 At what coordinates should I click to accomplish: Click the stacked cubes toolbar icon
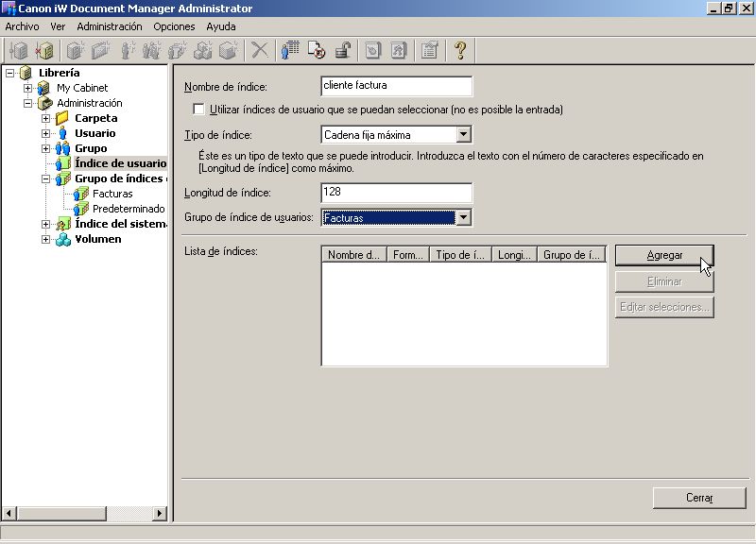pos(202,50)
